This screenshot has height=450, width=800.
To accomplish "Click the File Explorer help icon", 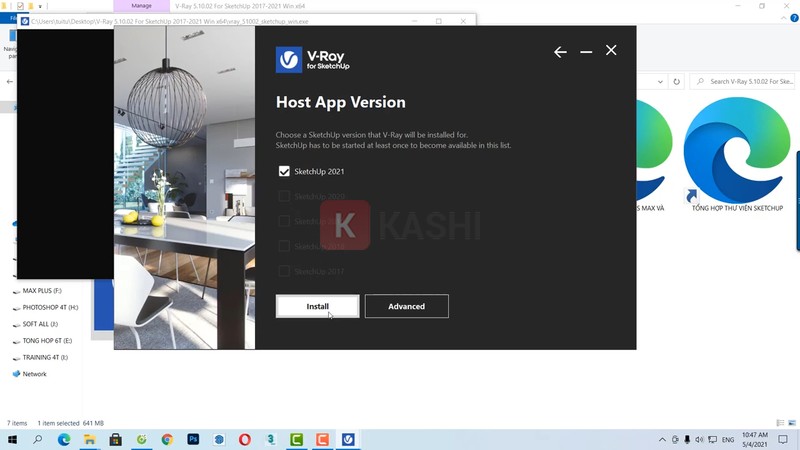I will [x=794, y=18].
